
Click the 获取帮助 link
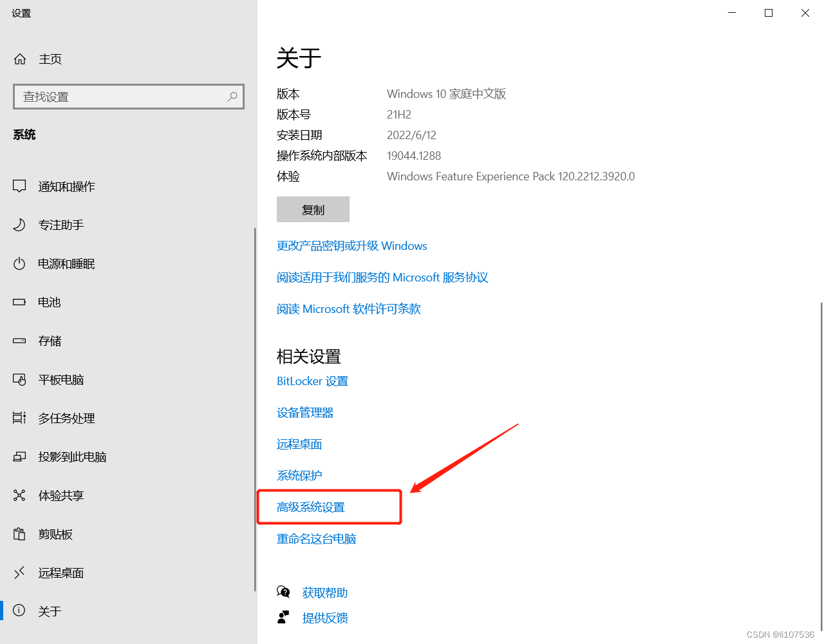(x=325, y=592)
